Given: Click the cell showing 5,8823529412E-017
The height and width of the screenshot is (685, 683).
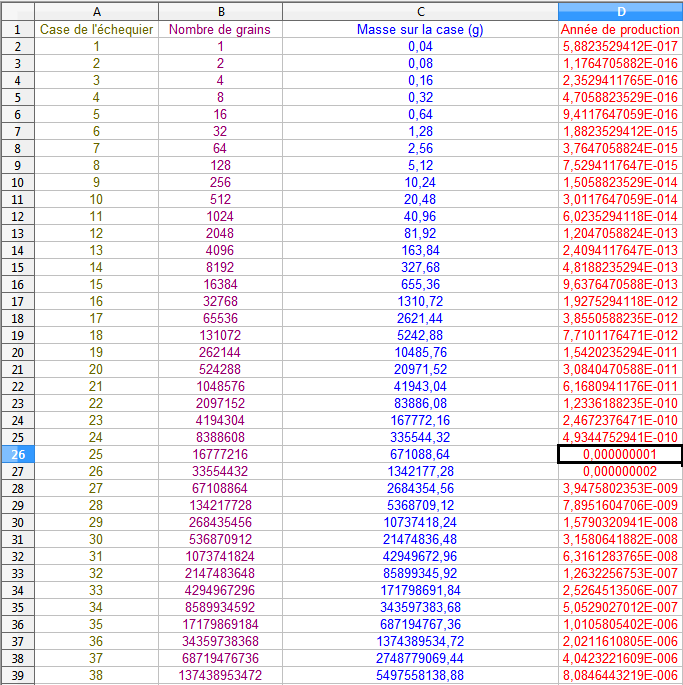Looking at the screenshot, I should point(620,46).
